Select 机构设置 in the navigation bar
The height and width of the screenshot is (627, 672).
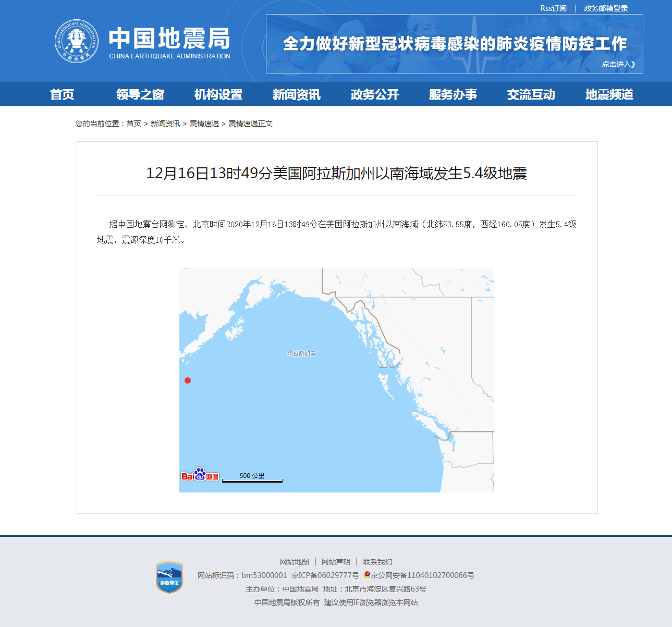coord(218,94)
